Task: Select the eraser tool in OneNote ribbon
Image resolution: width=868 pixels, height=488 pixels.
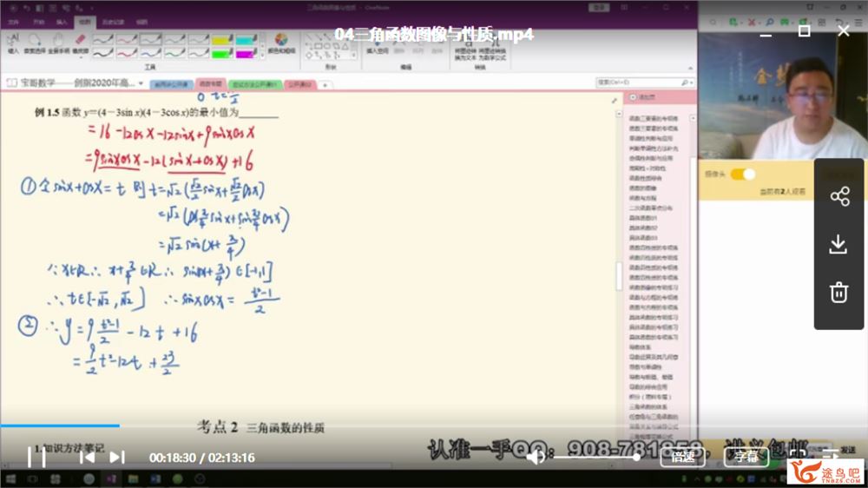Action: [x=80, y=42]
